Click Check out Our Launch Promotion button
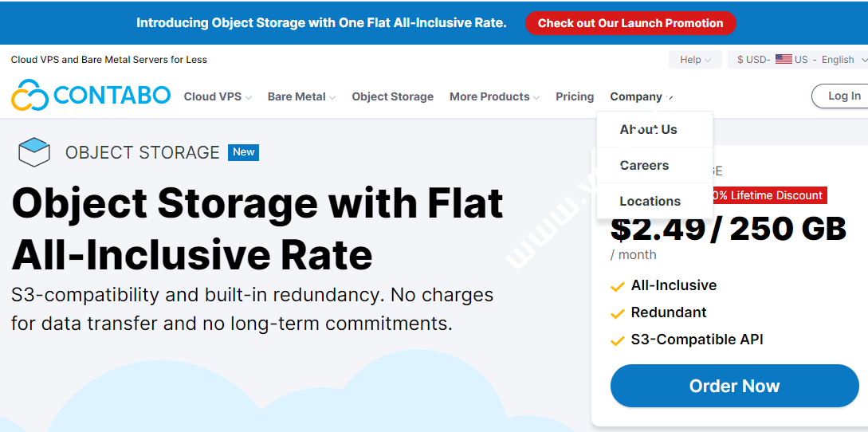 tap(630, 23)
